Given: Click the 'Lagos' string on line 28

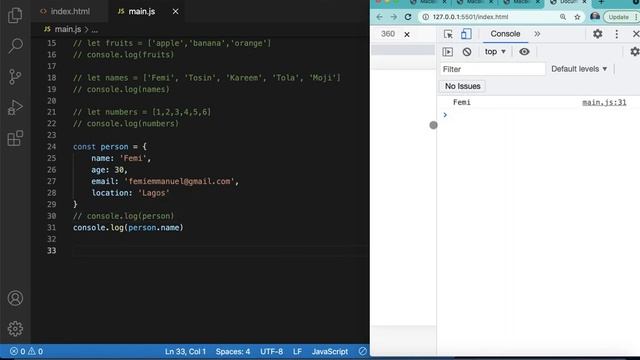Looking at the screenshot, I should tap(153, 193).
